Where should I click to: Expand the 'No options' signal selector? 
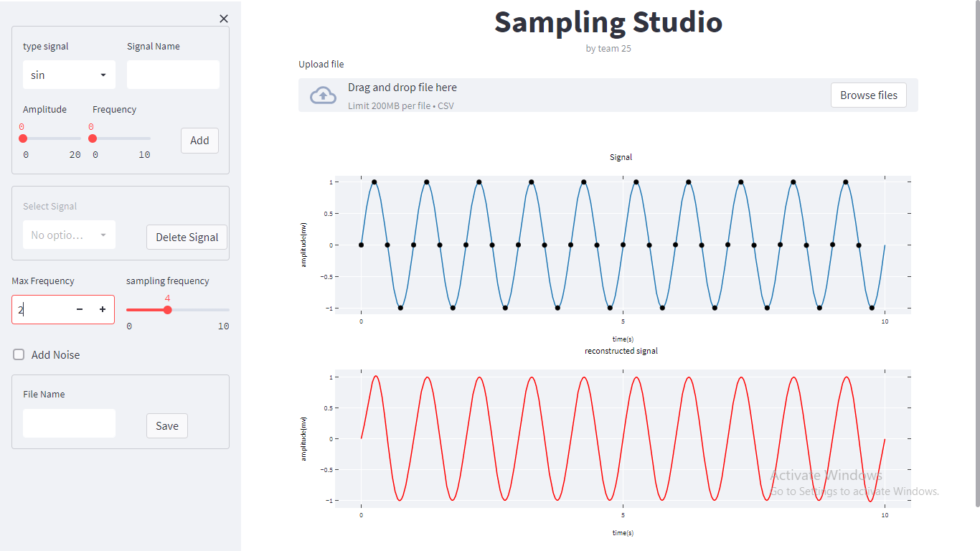pos(69,235)
